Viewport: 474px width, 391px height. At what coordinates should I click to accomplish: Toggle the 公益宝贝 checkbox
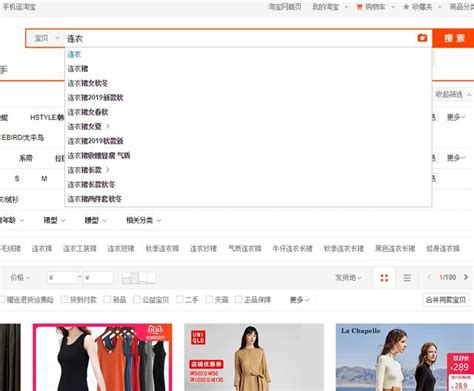pos(137,300)
